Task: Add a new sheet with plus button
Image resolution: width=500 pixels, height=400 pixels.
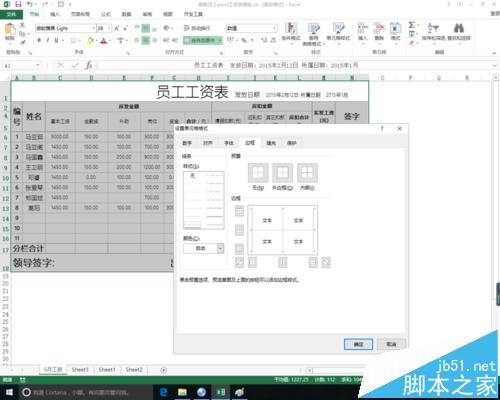Action: (164, 370)
